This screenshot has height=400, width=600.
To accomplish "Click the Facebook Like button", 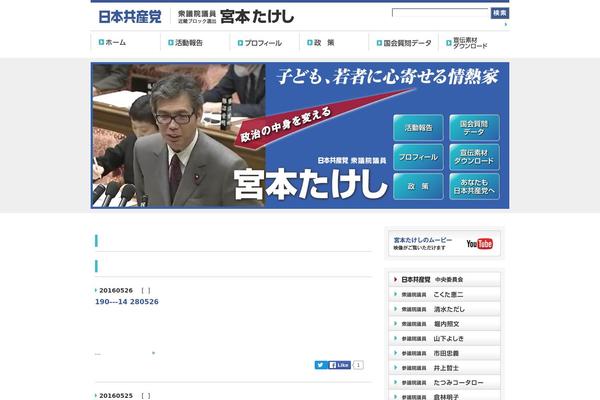I will point(340,365).
